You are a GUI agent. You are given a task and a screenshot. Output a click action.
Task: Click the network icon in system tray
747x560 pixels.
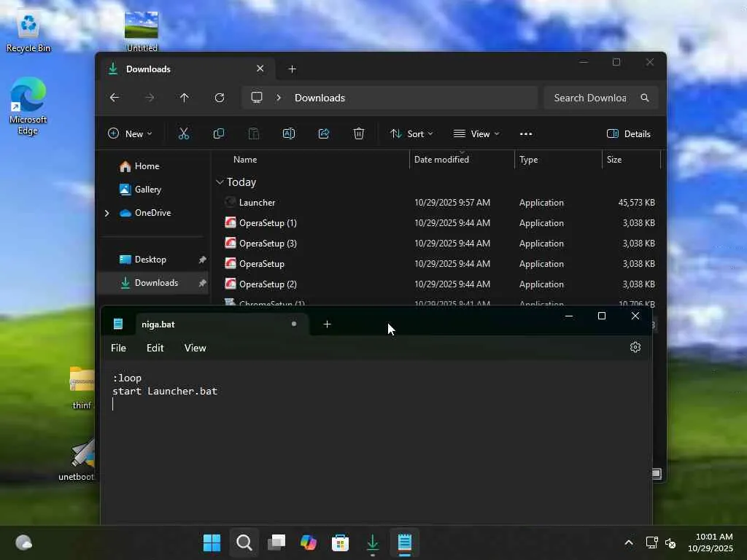[x=651, y=542]
